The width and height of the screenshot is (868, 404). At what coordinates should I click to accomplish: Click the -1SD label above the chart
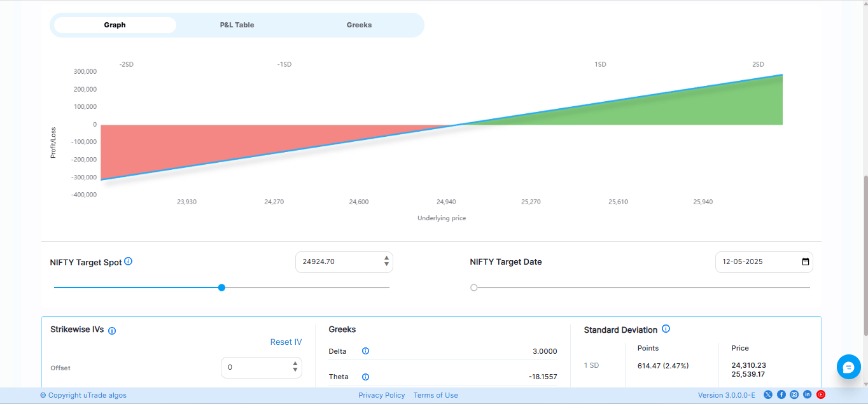tap(284, 64)
